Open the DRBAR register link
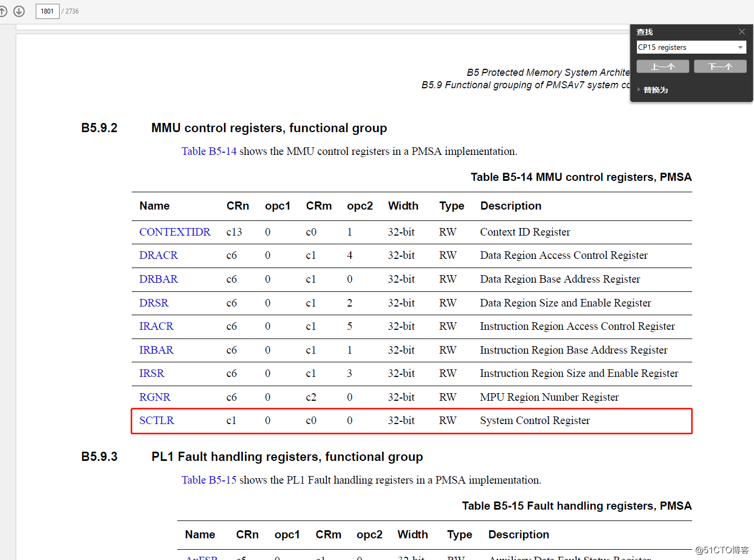The width and height of the screenshot is (754, 560). pyautogui.click(x=158, y=279)
